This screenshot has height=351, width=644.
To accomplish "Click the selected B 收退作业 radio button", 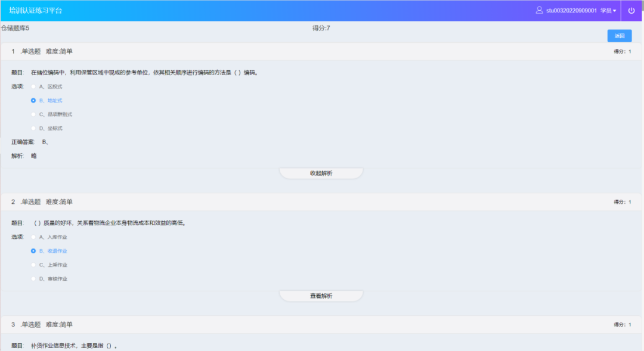I will tap(33, 251).
